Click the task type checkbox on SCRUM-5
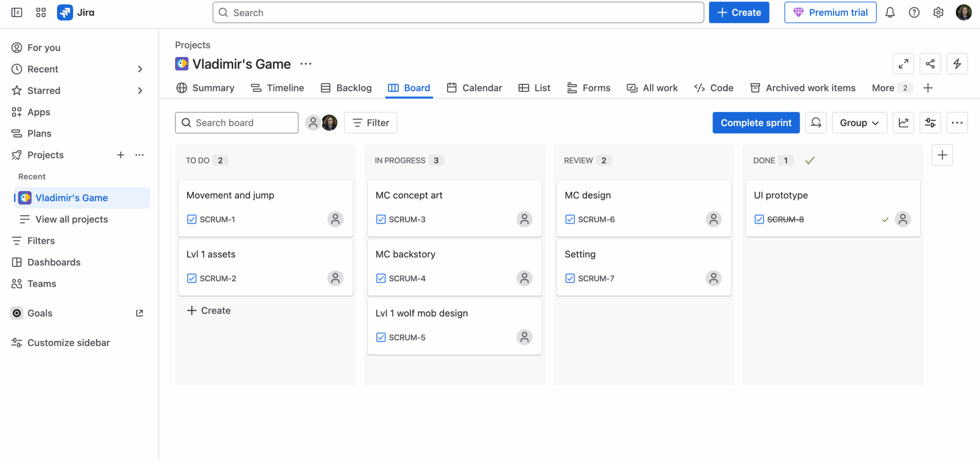The width and height of the screenshot is (980, 460). click(x=381, y=337)
